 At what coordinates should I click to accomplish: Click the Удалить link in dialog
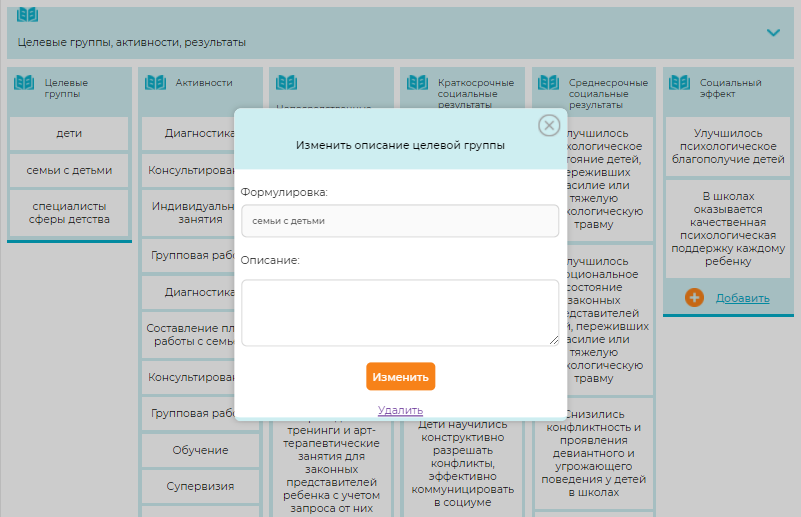click(x=400, y=410)
